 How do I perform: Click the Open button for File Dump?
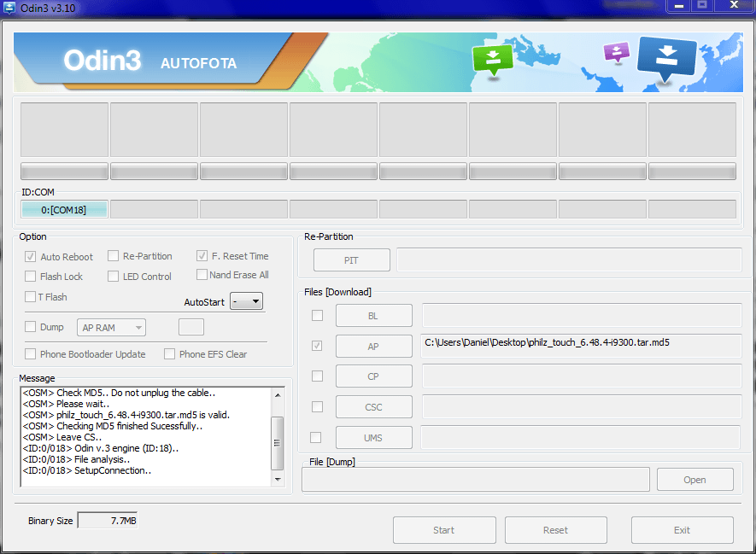point(694,480)
